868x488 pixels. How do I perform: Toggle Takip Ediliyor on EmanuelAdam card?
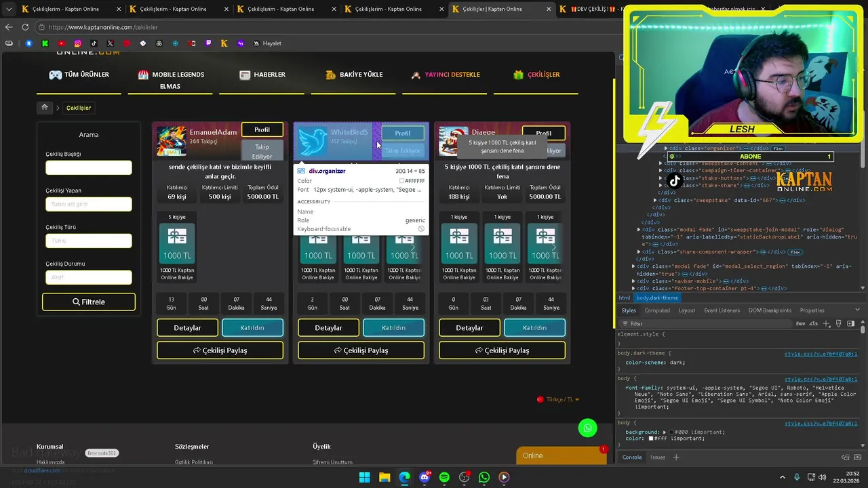click(262, 151)
